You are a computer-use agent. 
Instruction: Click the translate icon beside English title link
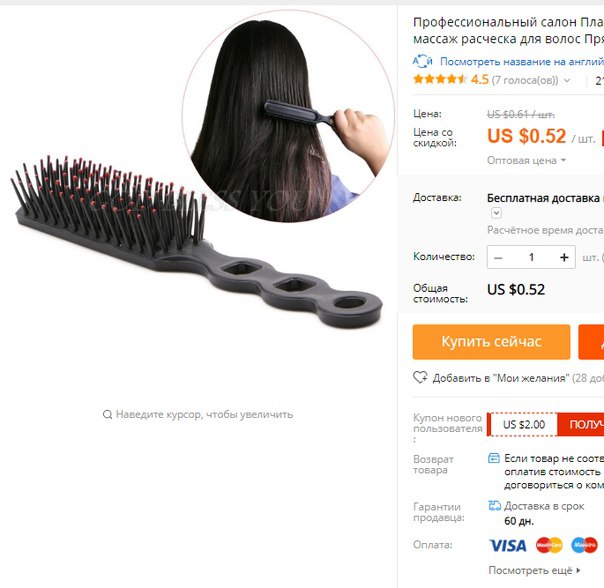(423, 61)
